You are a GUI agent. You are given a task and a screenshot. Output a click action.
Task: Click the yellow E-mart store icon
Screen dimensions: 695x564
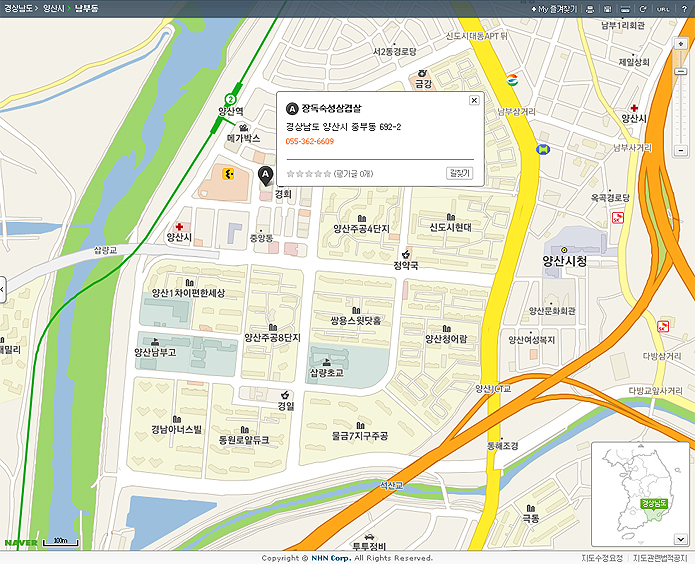point(228,174)
